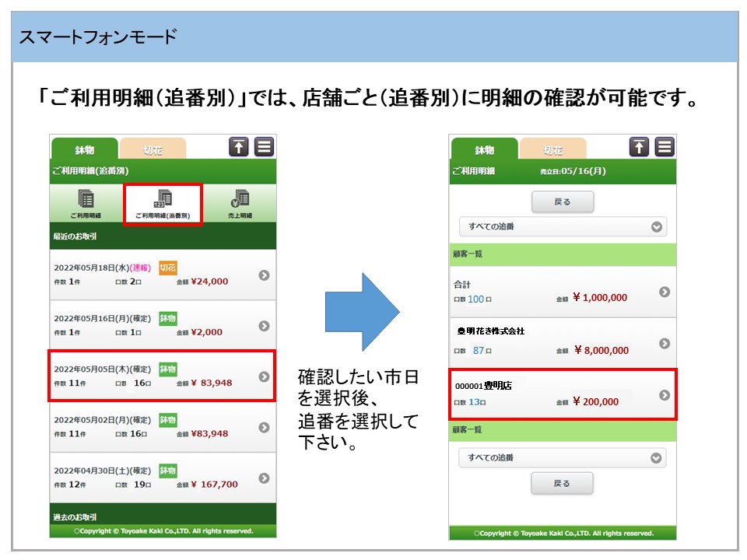Open 2022年05月16日(月) transaction row
This screenshot has height=560, width=747.
click(162, 325)
